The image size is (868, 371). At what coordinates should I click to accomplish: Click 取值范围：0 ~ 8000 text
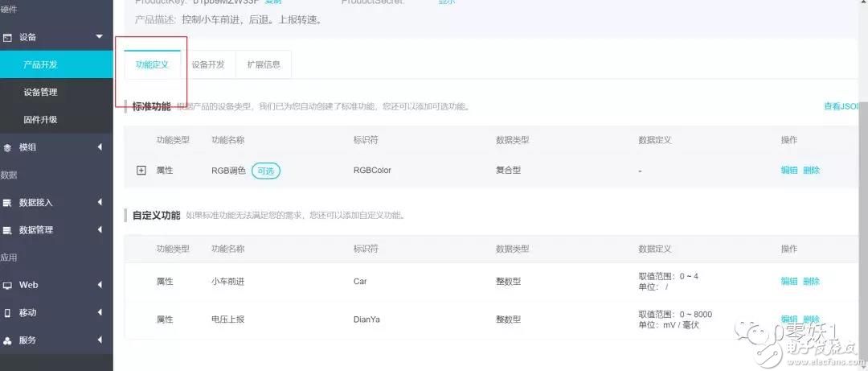click(675, 315)
